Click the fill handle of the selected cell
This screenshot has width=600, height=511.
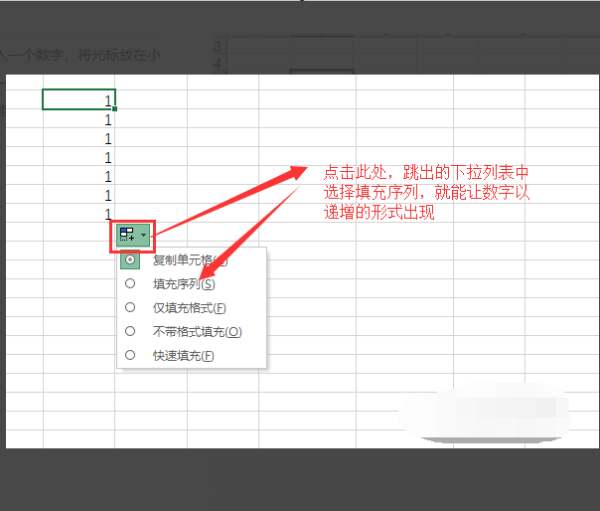(115, 109)
